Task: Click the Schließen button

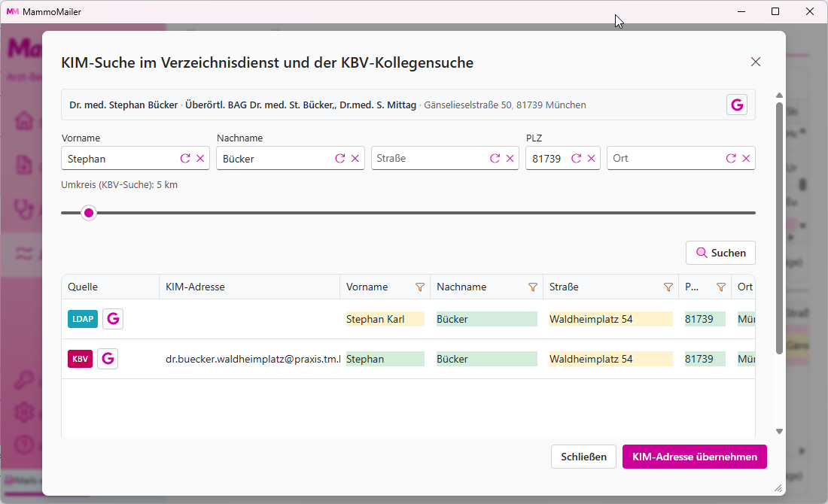Action: pos(583,457)
